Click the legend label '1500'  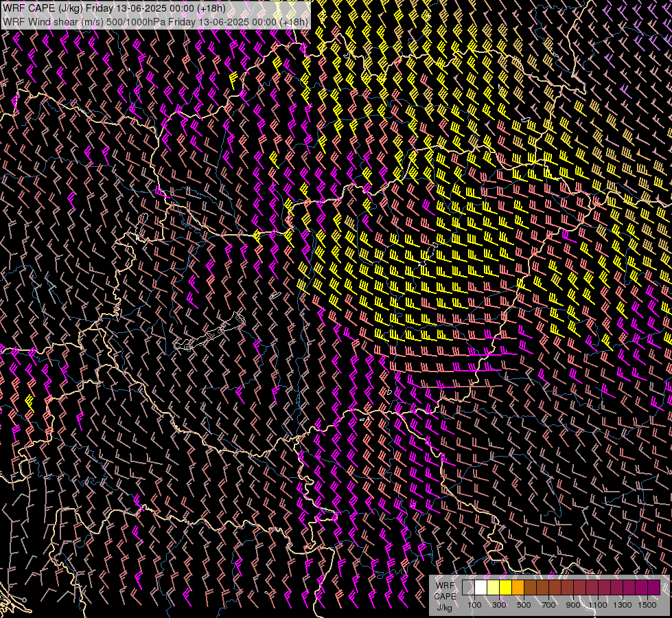pyautogui.click(x=647, y=605)
